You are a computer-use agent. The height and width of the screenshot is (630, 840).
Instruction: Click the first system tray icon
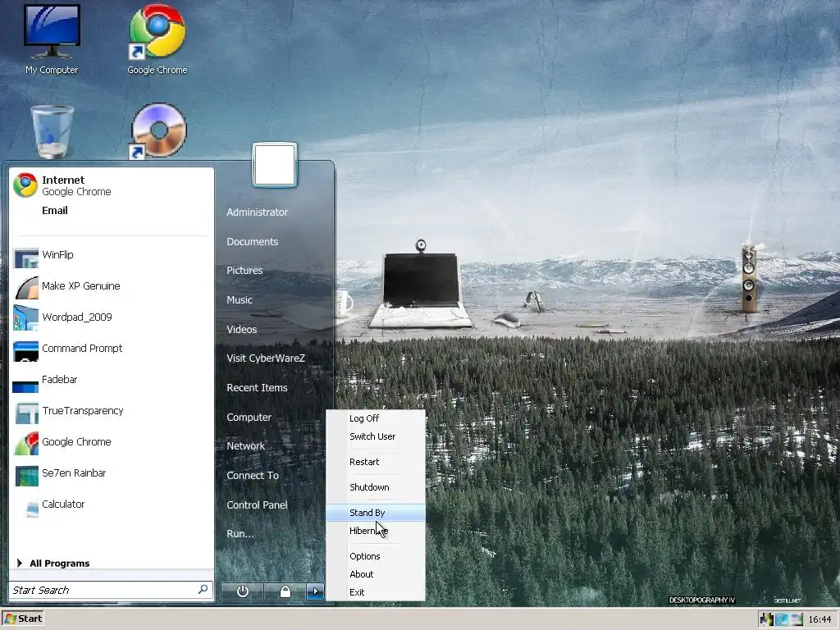click(767, 619)
